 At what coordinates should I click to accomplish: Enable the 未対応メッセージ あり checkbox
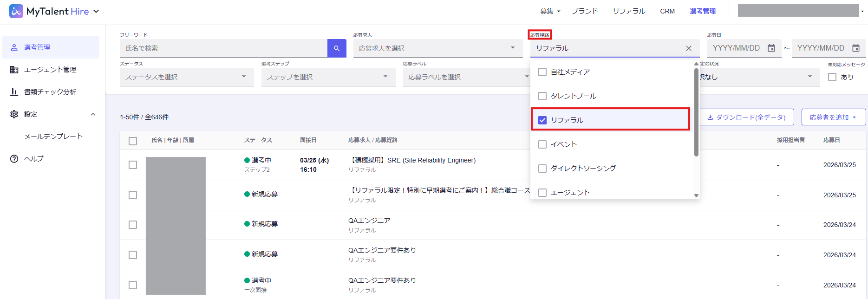point(832,77)
